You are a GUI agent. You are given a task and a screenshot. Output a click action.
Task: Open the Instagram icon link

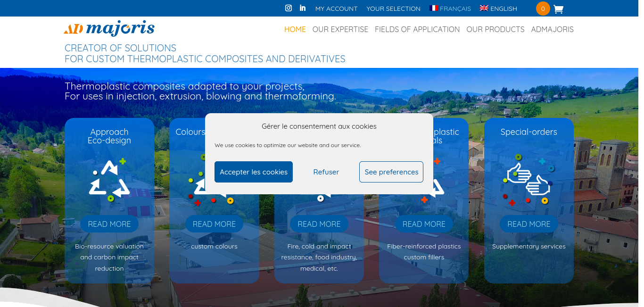[289, 8]
